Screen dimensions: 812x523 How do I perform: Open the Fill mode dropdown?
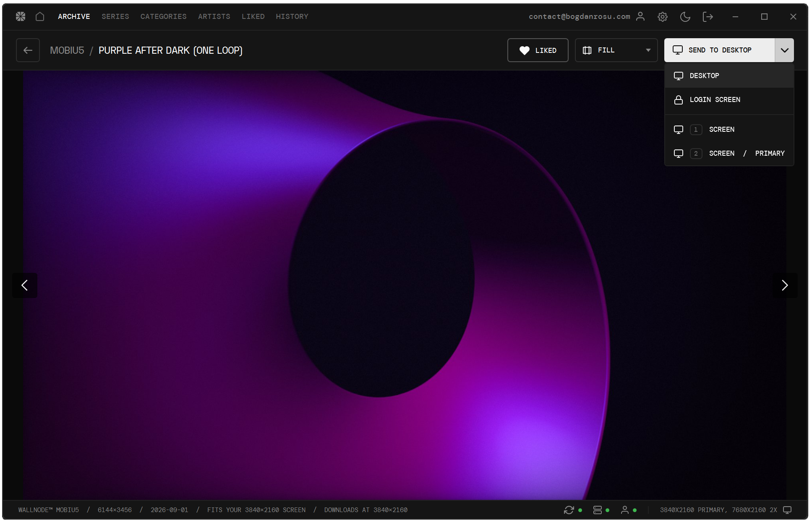pyautogui.click(x=616, y=50)
